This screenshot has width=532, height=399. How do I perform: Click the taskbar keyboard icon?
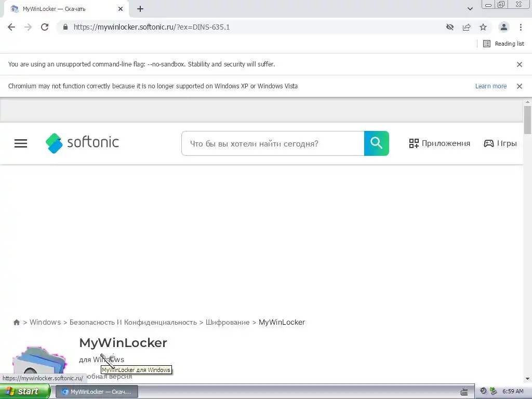click(x=464, y=392)
